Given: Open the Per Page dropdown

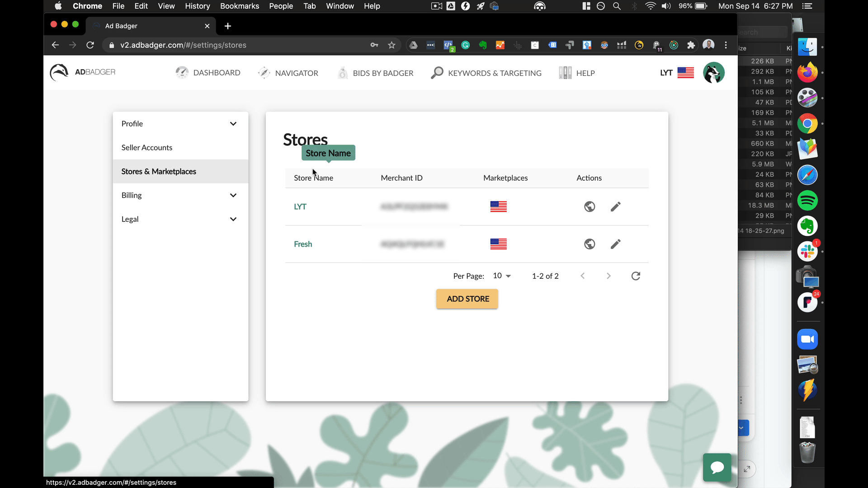Looking at the screenshot, I should click(x=502, y=276).
